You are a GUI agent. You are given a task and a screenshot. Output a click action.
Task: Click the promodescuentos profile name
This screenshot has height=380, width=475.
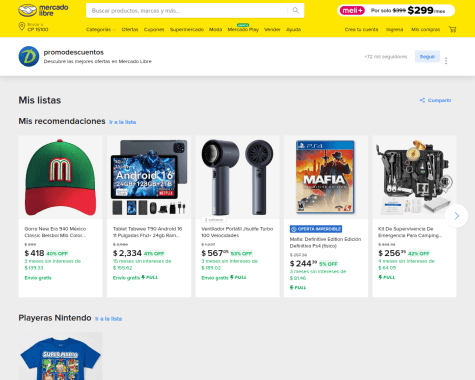click(74, 52)
